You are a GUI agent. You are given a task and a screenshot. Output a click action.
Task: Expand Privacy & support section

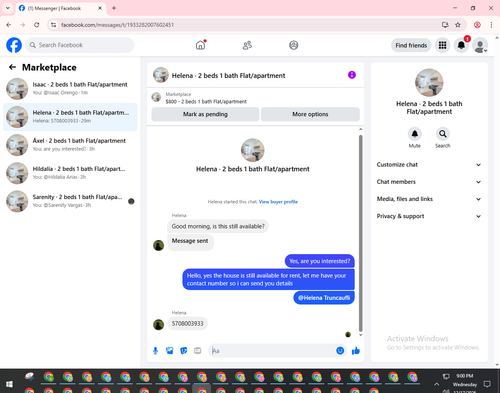[429, 216]
